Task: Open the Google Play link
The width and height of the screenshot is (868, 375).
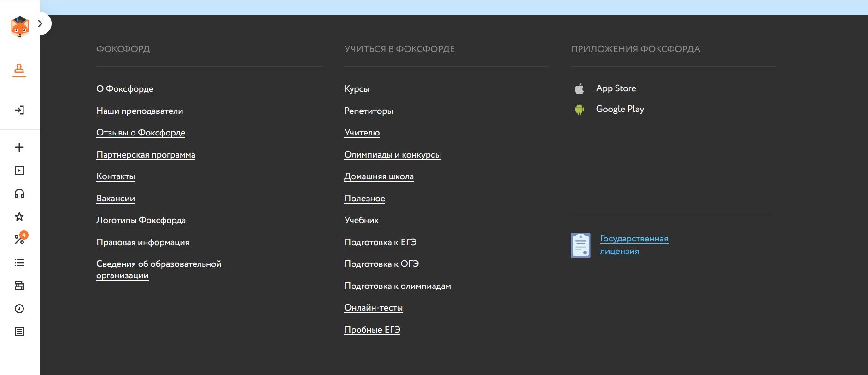Action: click(x=620, y=109)
